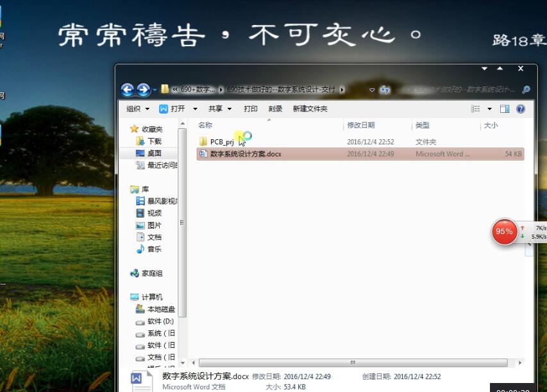Click the 打印 toolbar command

point(251,109)
